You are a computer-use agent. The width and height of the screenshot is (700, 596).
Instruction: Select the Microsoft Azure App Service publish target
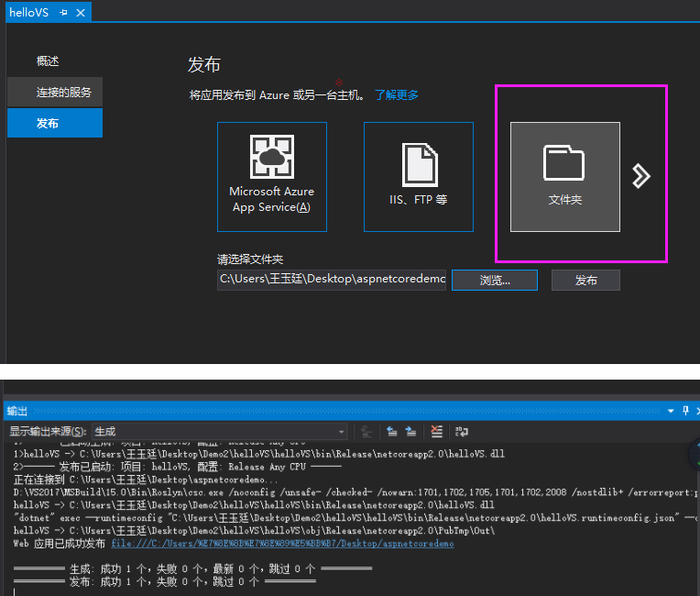tap(272, 177)
